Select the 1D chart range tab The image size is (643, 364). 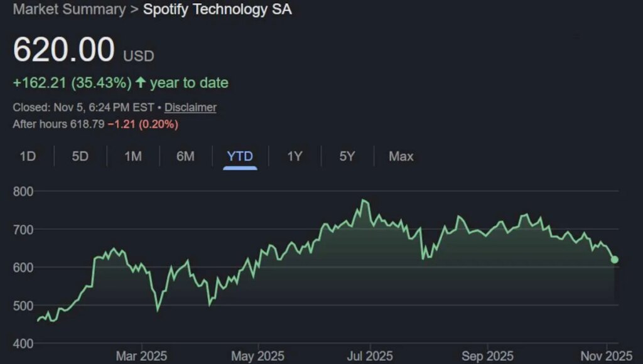pyautogui.click(x=28, y=156)
